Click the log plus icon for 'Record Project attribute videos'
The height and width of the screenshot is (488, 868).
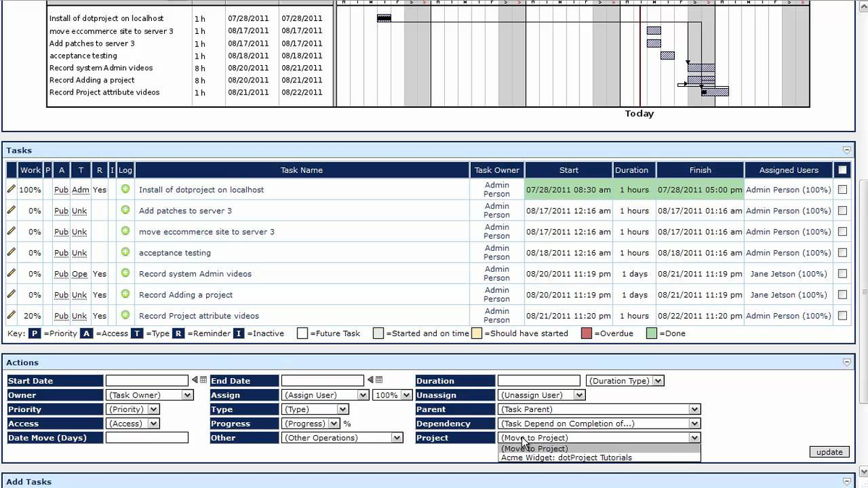(x=125, y=315)
